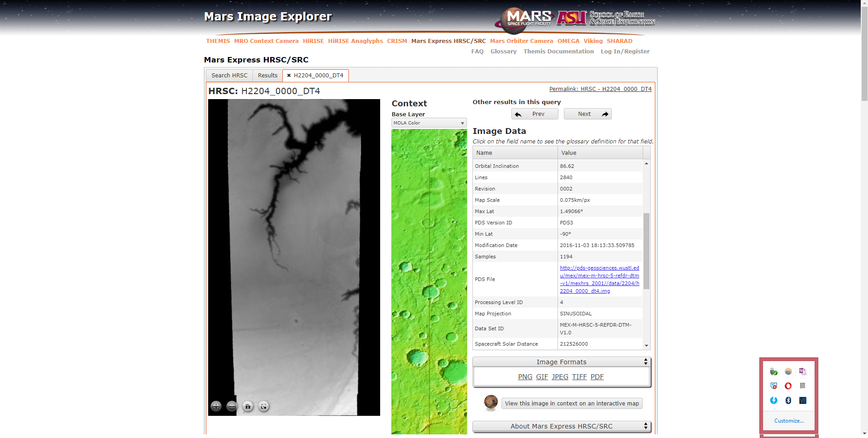This screenshot has width=868, height=438.
Task: Select the H2204_0000_DT4 tab
Action: click(x=319, y=76)
